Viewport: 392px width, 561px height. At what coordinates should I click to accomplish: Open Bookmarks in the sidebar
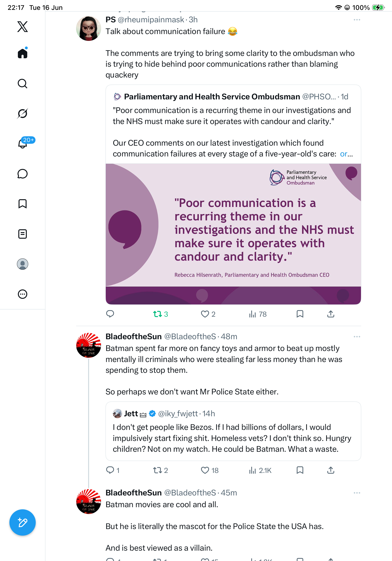(23, 204)
